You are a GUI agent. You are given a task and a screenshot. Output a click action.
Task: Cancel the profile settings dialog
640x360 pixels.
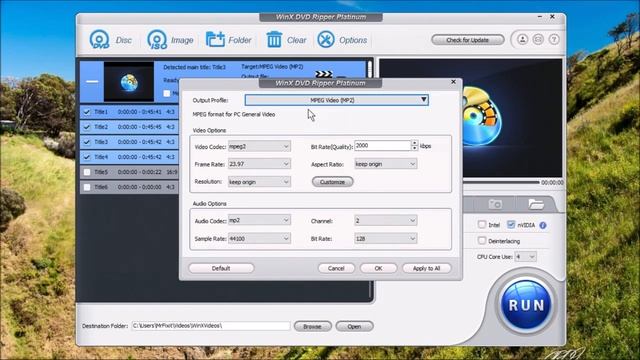[336, 268]
